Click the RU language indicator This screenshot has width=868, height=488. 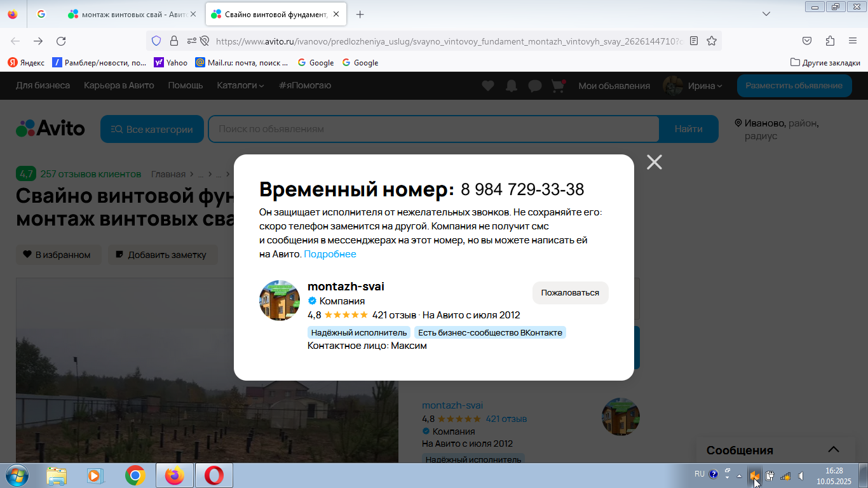pyautogui.click(x=699, y=474)
